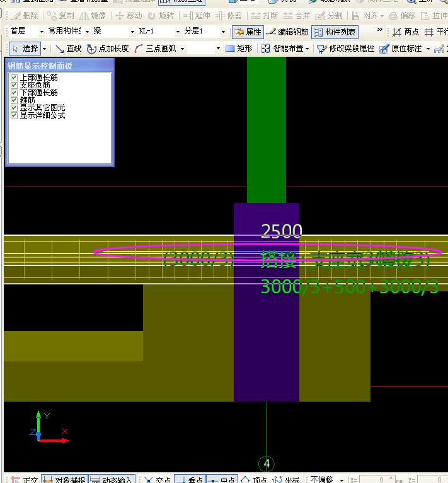This screenshot has height=483, width=448.
Task: Expand the 原位标注 dropdown arrow
Action: (428, 49)
